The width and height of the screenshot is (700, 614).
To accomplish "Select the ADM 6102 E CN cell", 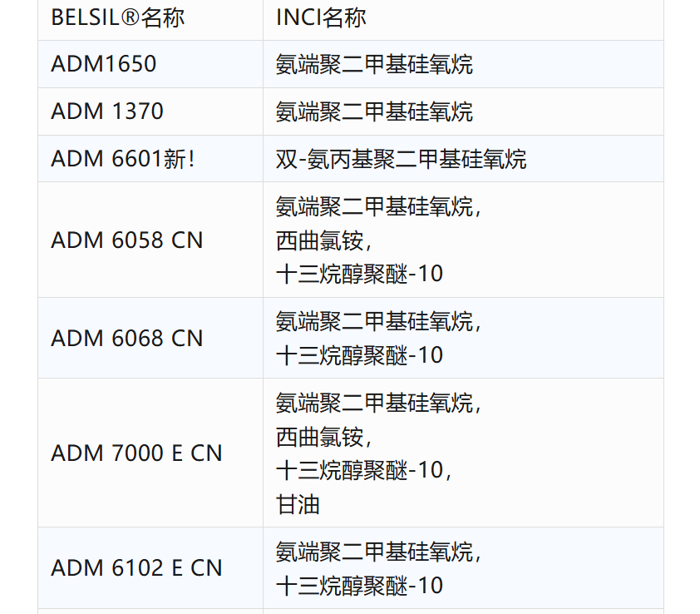I will [137, 568].
